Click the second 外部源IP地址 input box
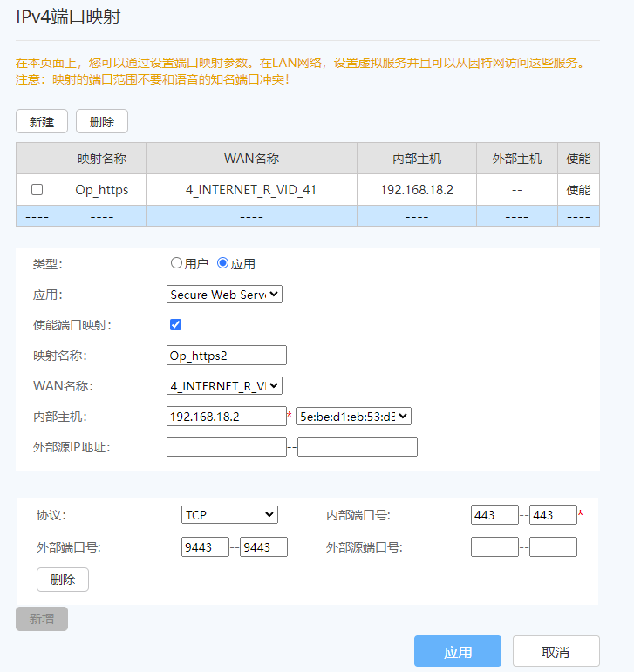The height and width of the screenshot is (672, 634). tap(357, 447)
